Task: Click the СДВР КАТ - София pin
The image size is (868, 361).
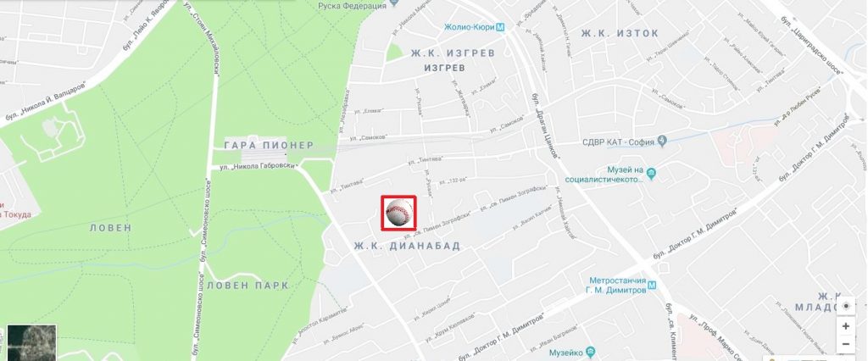Action: coord(662,142)
